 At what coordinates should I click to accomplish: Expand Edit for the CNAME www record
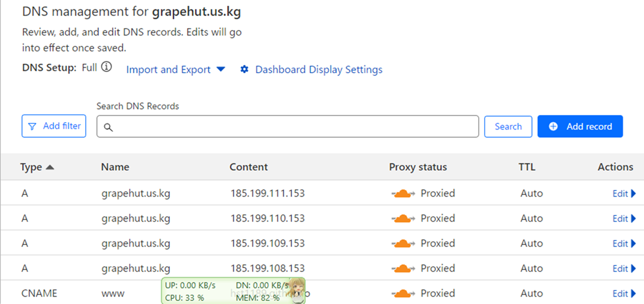[624, 293]
